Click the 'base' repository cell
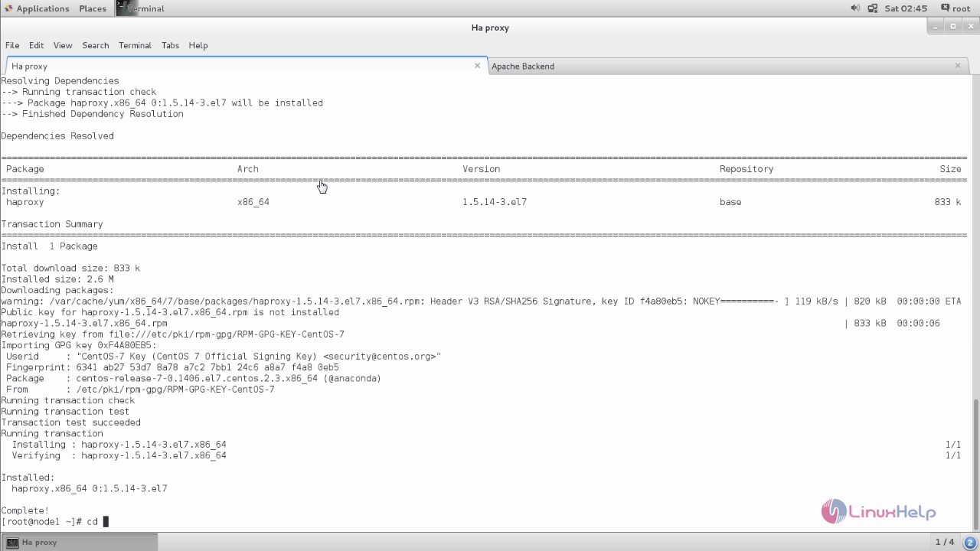The image size is (980, 551). point(730,202)
